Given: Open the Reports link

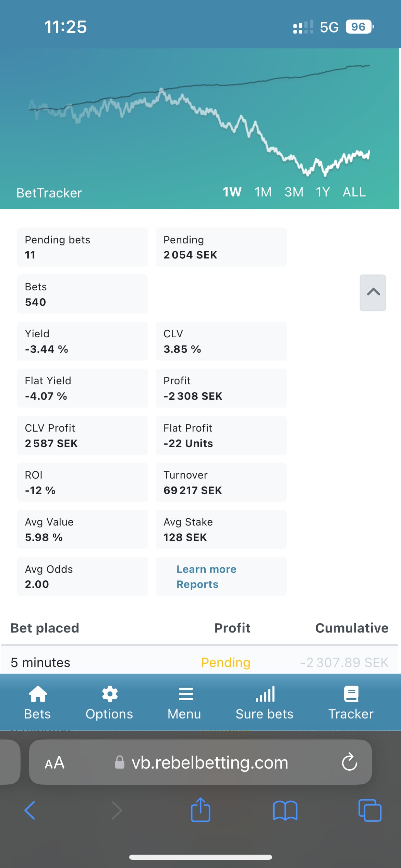Looking at the screenshot, I should (197, 584).
